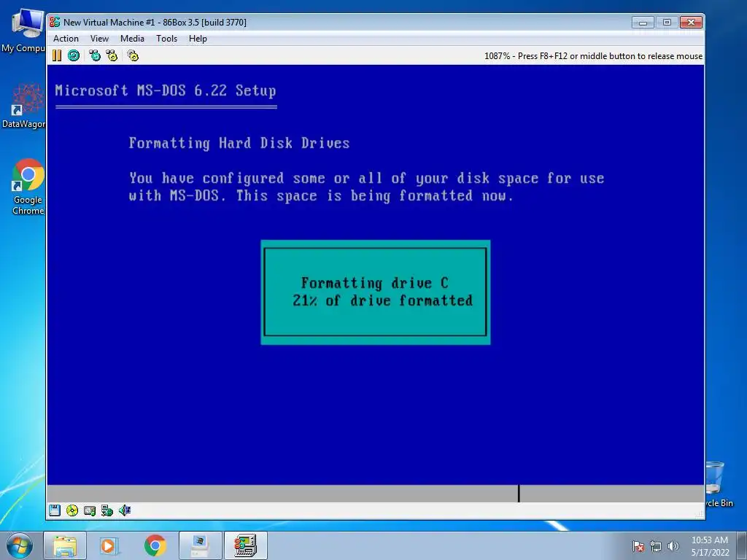
Task: Click 'Formatting Hard Disk Drives' heading
Action: 239,144
